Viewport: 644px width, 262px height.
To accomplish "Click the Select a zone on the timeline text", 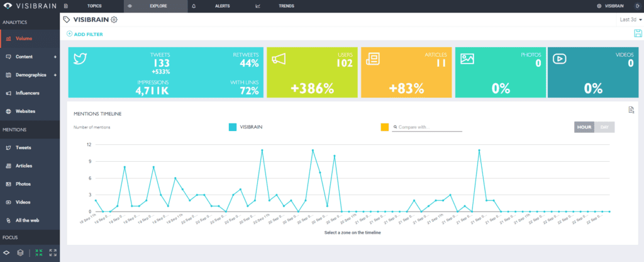I will [x=352, y=233].
